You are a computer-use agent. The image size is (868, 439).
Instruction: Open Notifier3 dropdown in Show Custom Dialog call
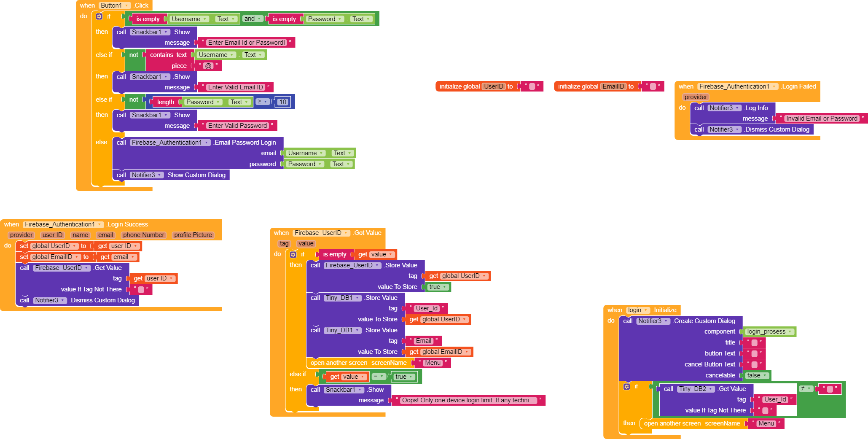coord(147,175)
